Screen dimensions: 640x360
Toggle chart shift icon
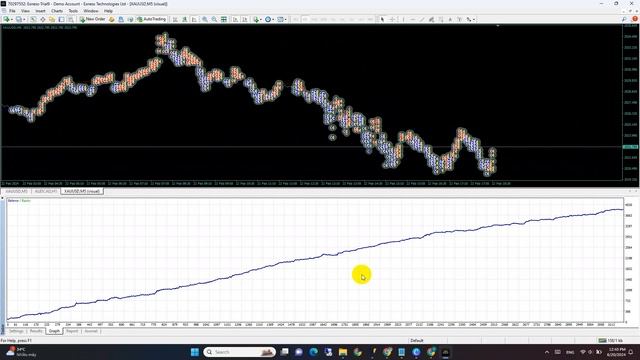(244, 19)
